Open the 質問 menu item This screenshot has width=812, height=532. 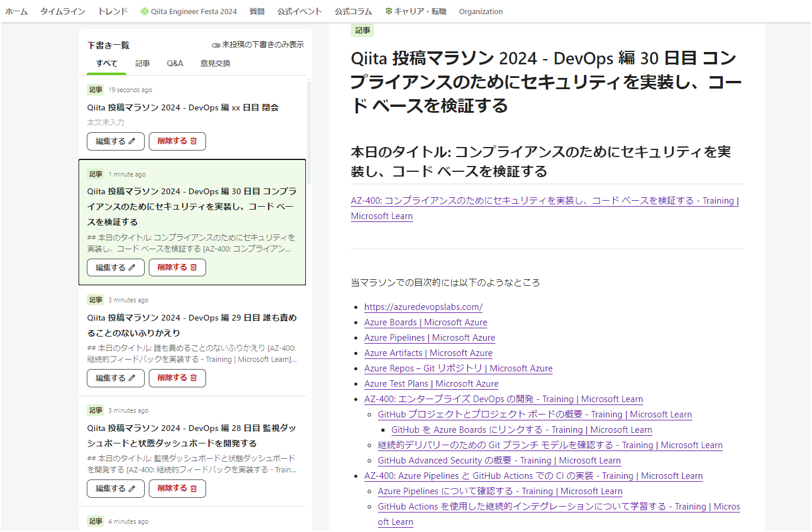(x=257, y=11)
